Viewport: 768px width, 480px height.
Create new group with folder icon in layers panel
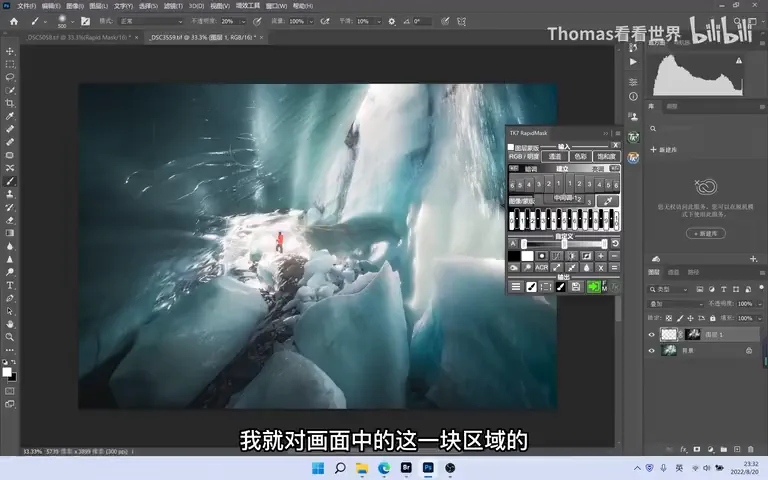pos(724,449)
